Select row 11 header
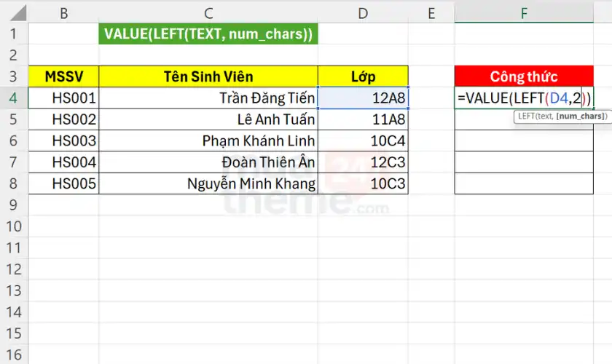This screenshot has width=612, height=364. click(x=14, y=248)
